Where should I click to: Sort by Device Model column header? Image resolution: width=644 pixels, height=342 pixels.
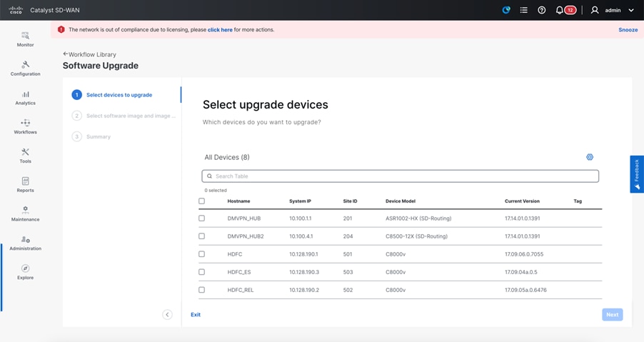400,201
